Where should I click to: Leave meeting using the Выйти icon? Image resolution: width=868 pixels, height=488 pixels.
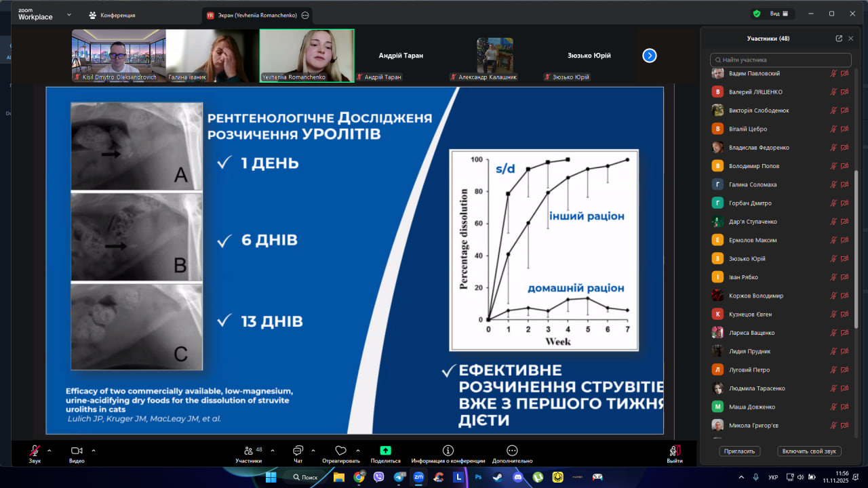[674, 451]
